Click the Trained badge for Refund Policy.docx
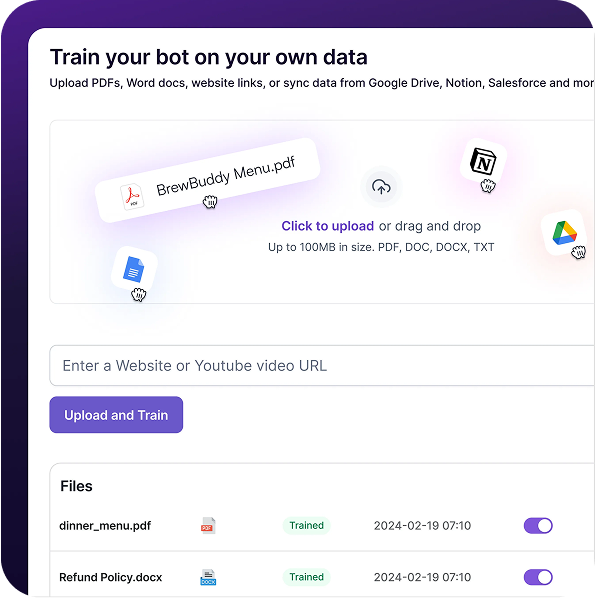This screenshot has height=598, width=595. pyautogui.click(x=306, y=577)
